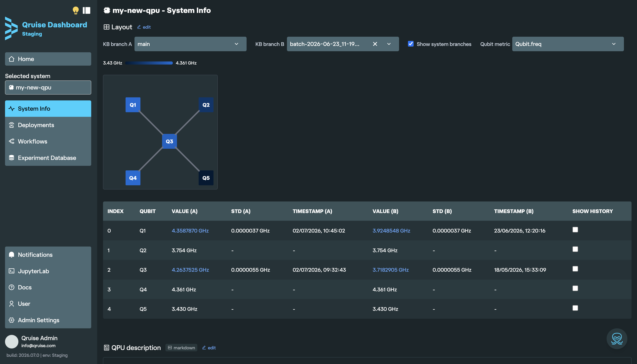
Task: Click the Qruise Admin avatar
Action: (x=12, y=341)
